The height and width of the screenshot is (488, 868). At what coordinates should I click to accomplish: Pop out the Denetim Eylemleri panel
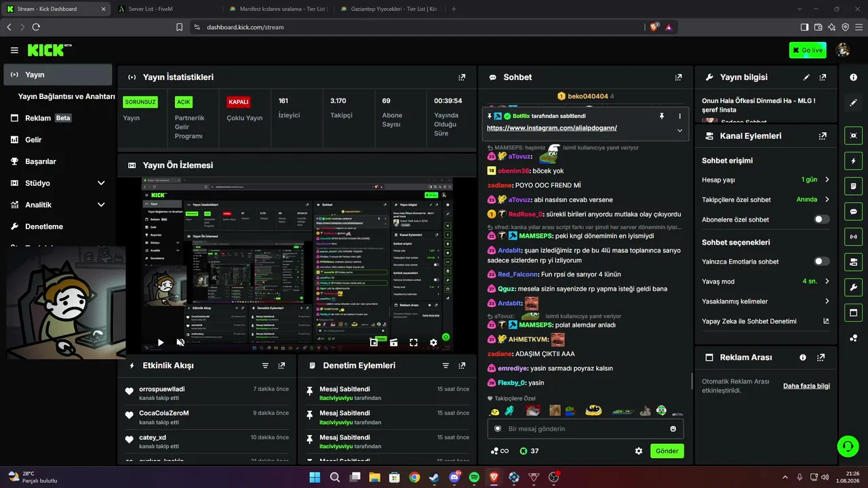tap(462, 365)
